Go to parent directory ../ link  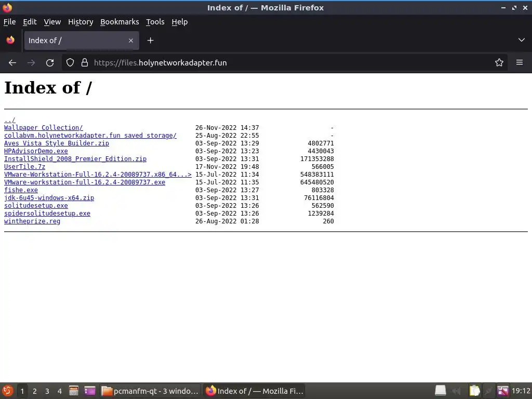pos(9,120)
